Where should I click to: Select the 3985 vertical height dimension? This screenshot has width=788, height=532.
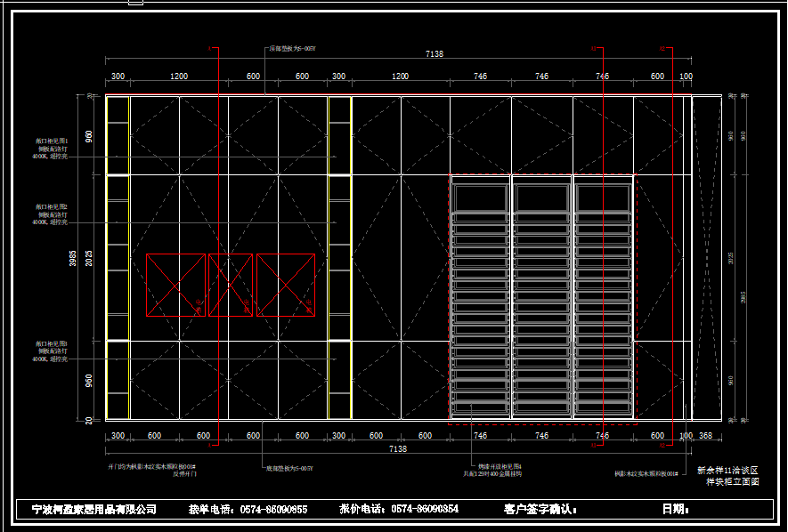tap(73, 258)
